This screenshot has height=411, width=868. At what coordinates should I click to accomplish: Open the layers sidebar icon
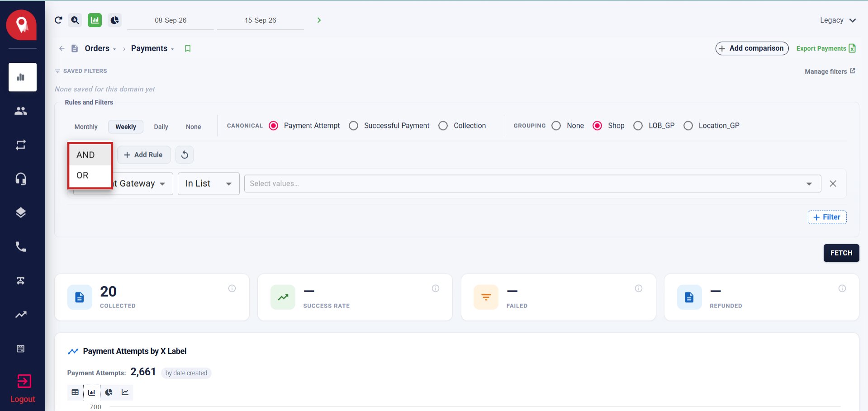[x=21, y=213]
